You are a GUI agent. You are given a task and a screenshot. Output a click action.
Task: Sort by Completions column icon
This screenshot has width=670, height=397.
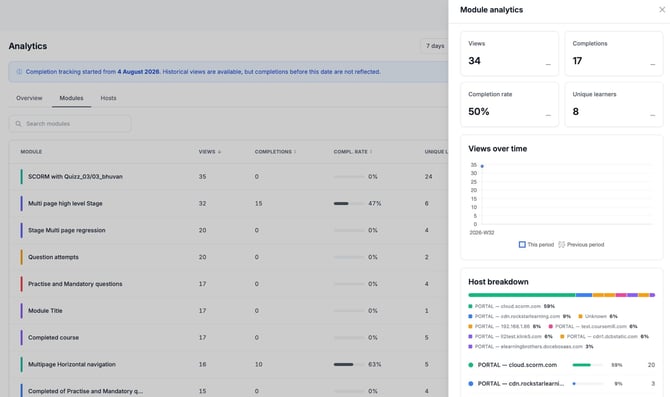[x=295, y=152]
